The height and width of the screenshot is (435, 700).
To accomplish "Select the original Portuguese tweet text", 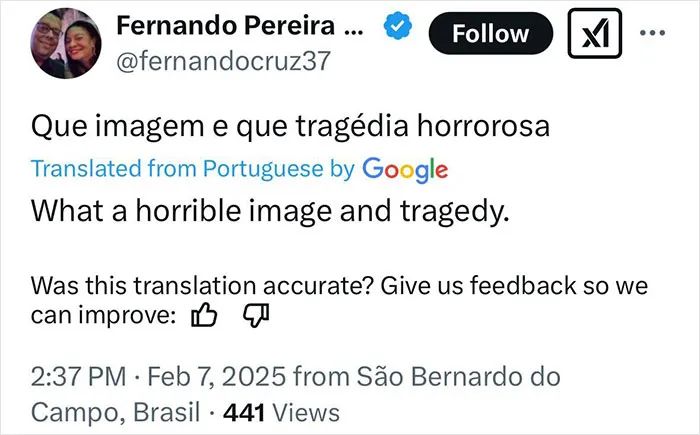I will (x=290, y=126).
